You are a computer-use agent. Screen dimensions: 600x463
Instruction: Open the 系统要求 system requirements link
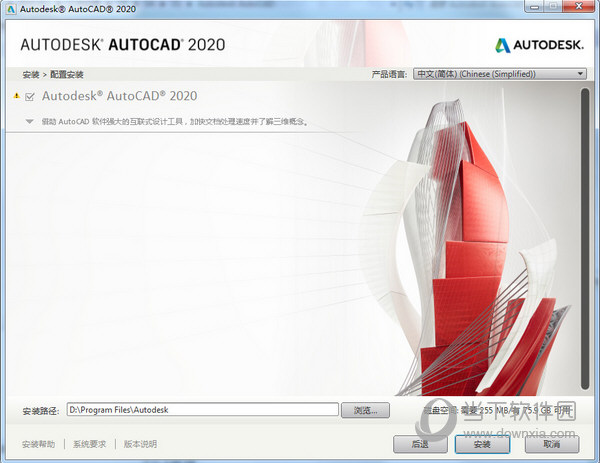(x=89, y=443)
